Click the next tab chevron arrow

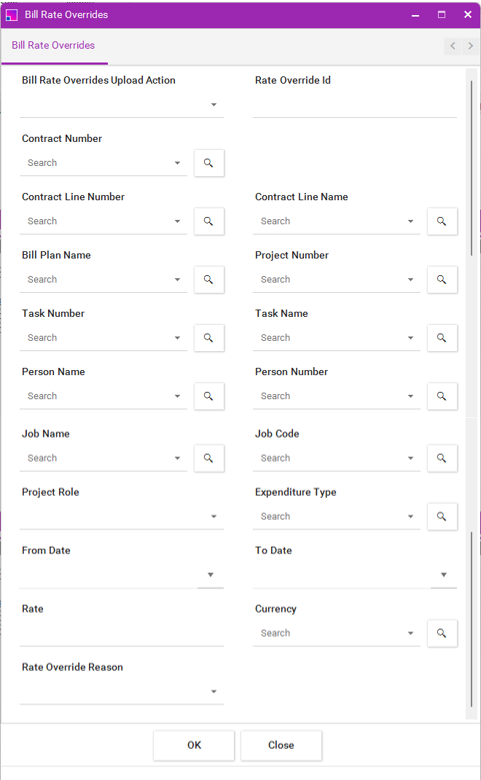coord(470,46)
